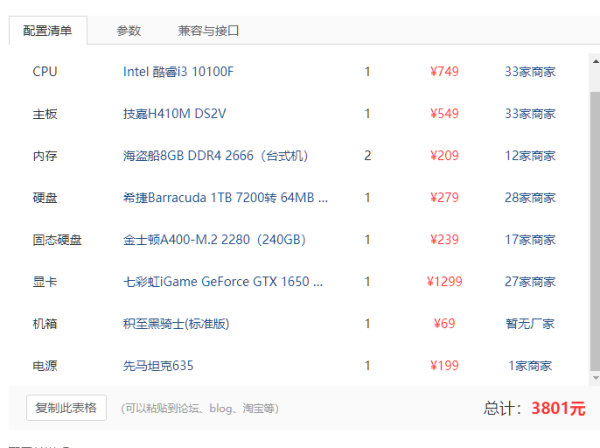The image size is (600, 448).
Task: View 28家商家 for the hard drive
Action: 530,198
